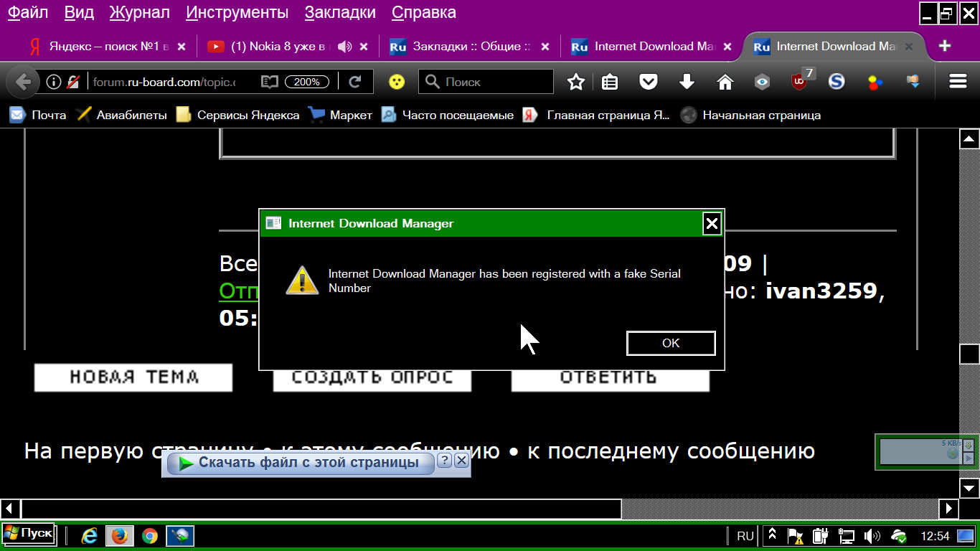Click the 200% zoom level indicator
This screenshot has height=551, width=980.
point(307,82)
